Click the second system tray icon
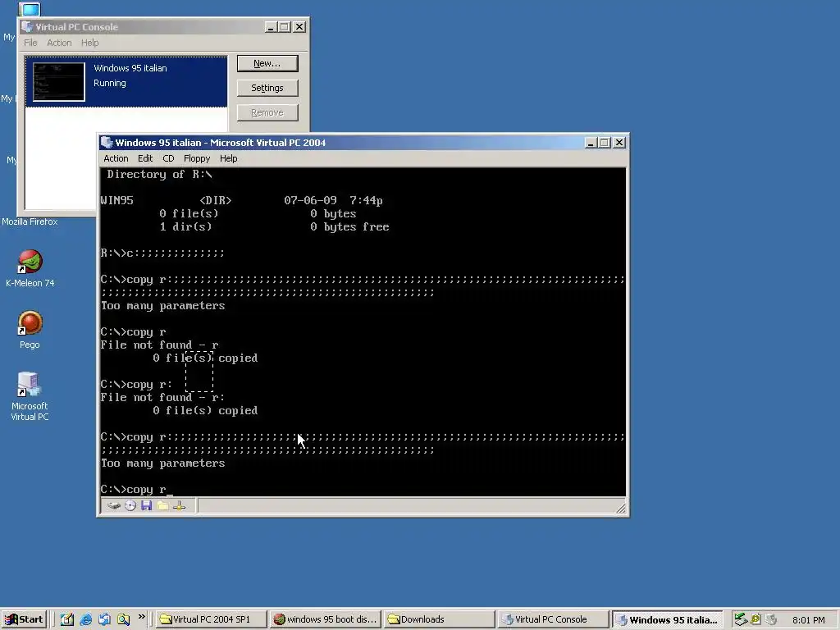 pyautogui.click(x=756, y=619)
